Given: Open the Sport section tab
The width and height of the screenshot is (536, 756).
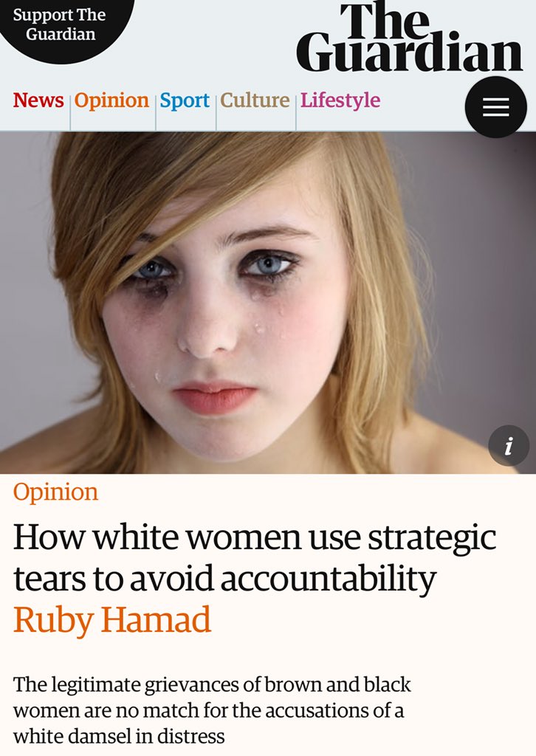Looking at the screenshot, I should click(x=185, y=100).
